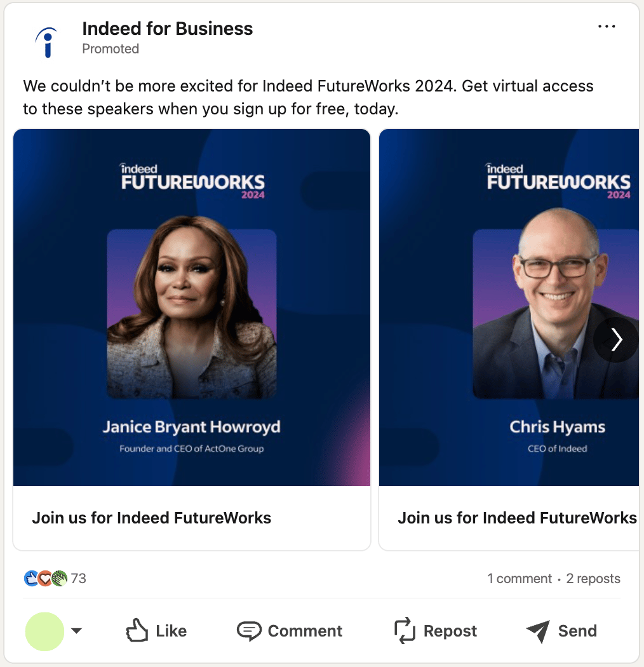
Task: Click the Comment speech bubble icon
Action: (x=249, y=631)
